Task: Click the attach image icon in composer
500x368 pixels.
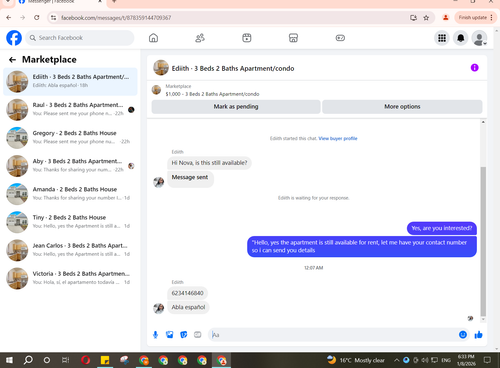Action: pos(169,335)
